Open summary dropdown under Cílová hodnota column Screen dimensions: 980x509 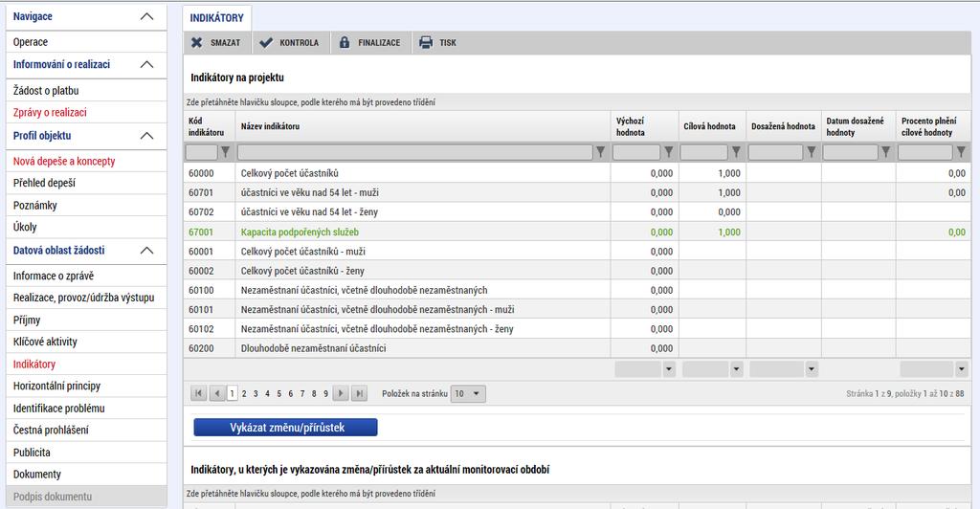(736, 369)
